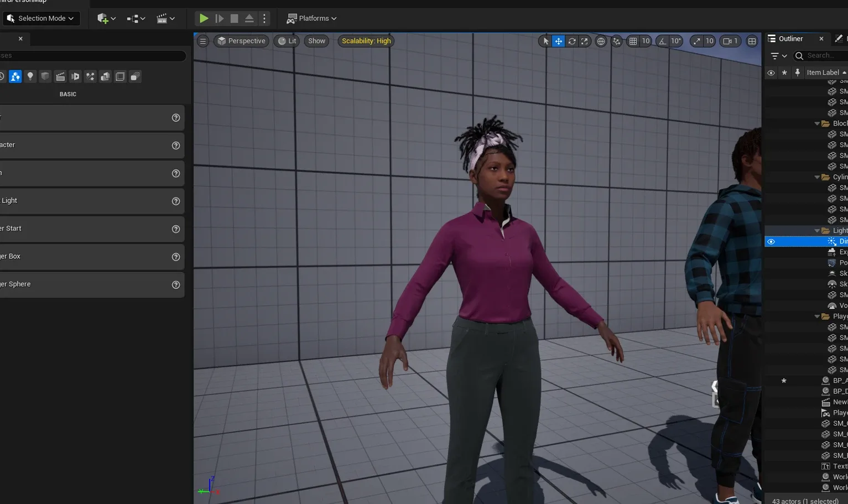Click the Scalability: High warning
Screen dimensions: 848x504
[366, 41]
